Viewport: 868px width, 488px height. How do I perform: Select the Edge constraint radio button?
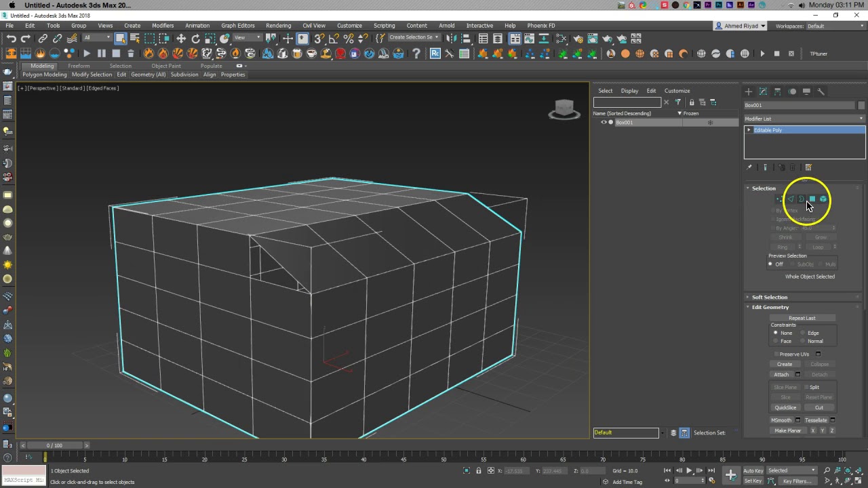point(803,333)
